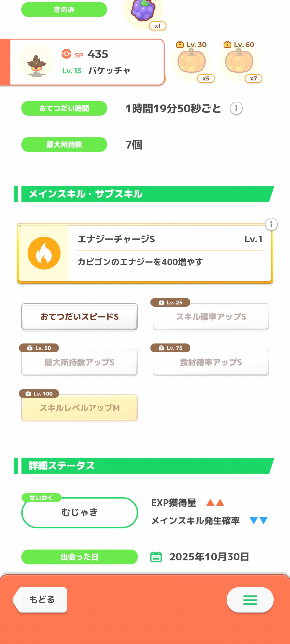Select the locked スキルレベルアップM sub skill

click(79, 408)
